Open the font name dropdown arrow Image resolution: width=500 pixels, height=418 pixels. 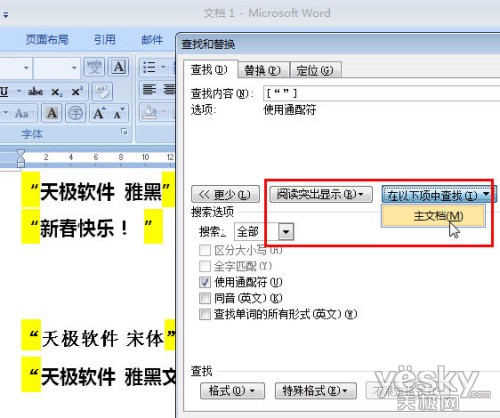[26, 68]
